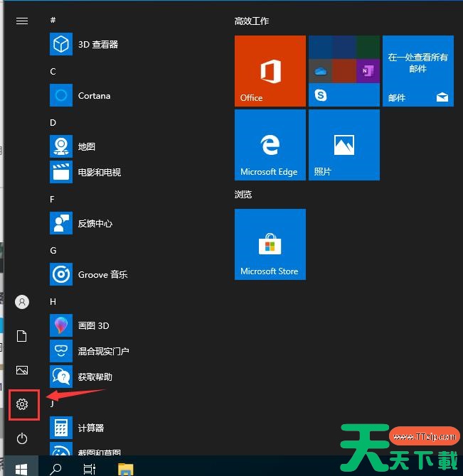Click the 浏览 group title
This screenshot has width=463, height=476.
coord(243,194)
